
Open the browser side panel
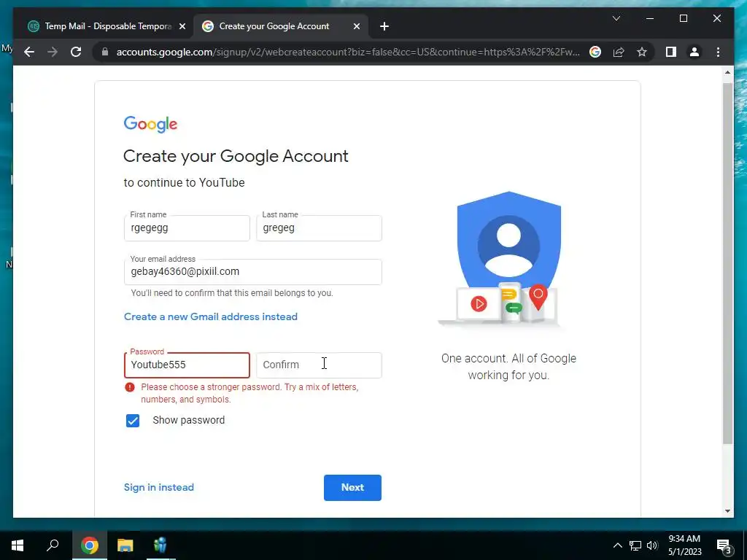click(x=671, y=52)
